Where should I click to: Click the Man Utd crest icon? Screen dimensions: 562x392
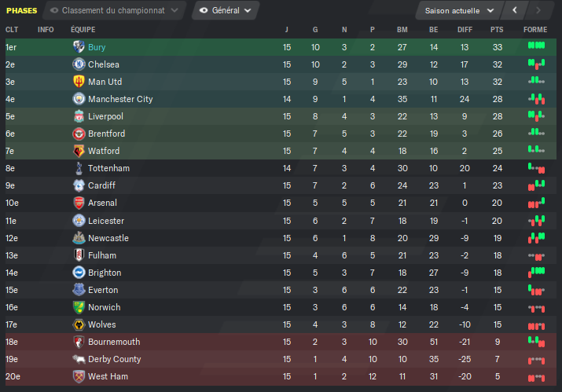79,82
